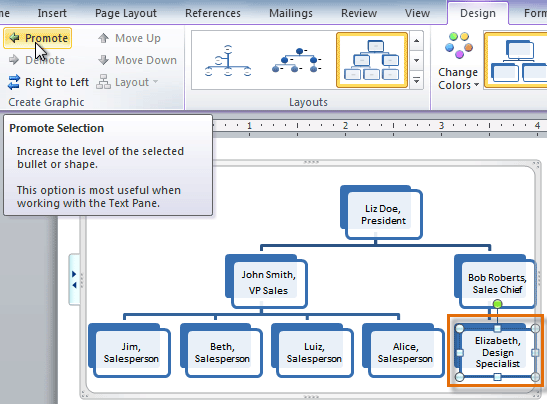This screenshot has width=547, height=404.
Task: Expand the SmartArt text pane arrows
Action: (74, 279)
